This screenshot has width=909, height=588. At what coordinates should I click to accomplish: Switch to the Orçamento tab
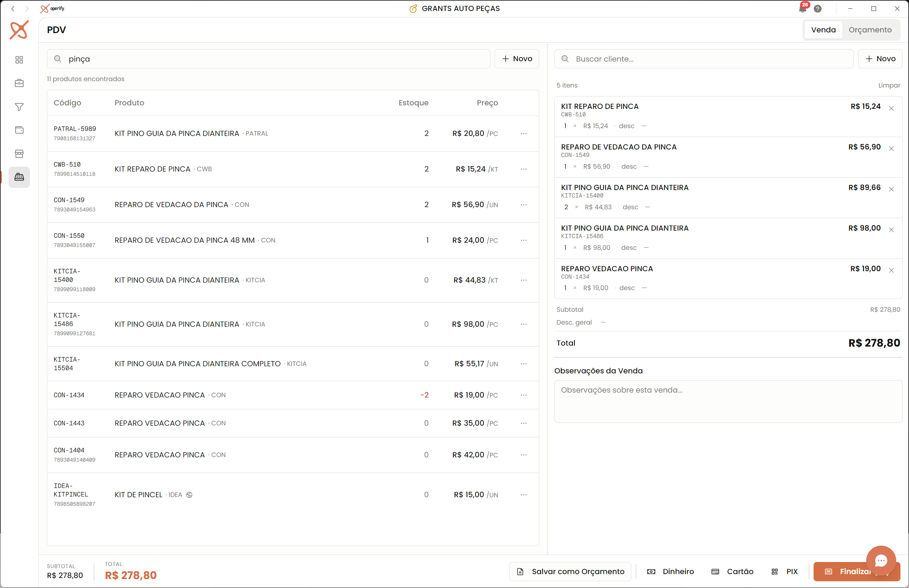(x=870, y=30)
